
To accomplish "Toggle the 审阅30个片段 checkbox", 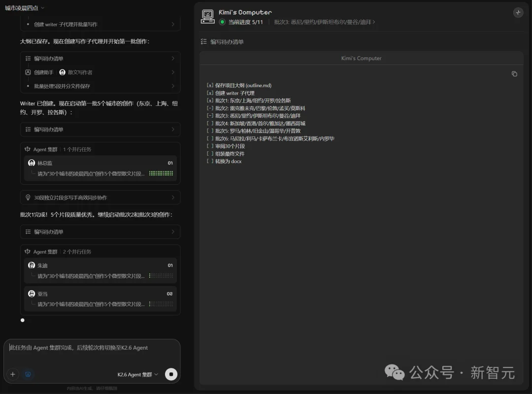I will pos(210,146).
